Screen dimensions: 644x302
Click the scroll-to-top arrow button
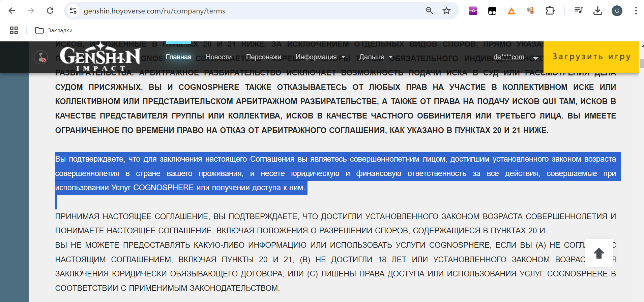599,253
